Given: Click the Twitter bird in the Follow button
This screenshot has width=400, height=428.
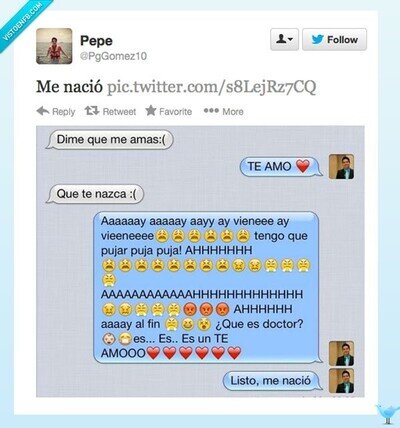Looking at the screenshot, I should click(317, 40).
